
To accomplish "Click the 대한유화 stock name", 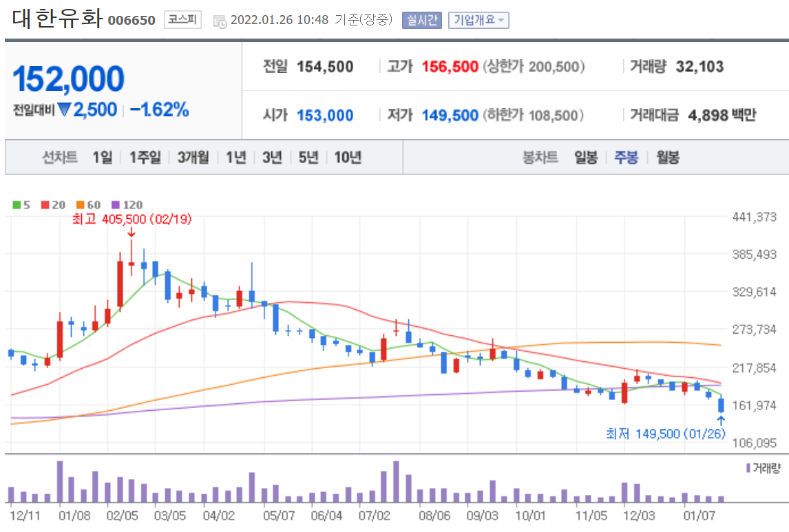I will (x=57, y=18).
